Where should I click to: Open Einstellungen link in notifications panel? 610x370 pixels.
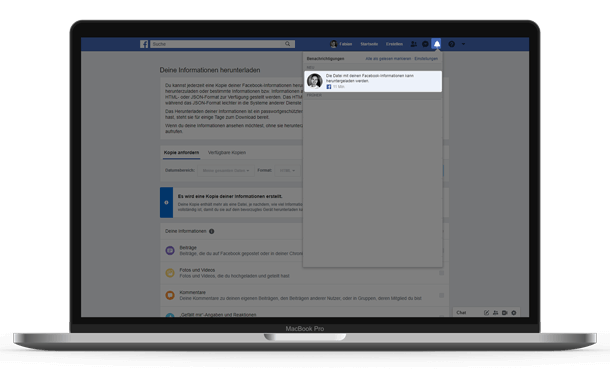pos(426,59)
